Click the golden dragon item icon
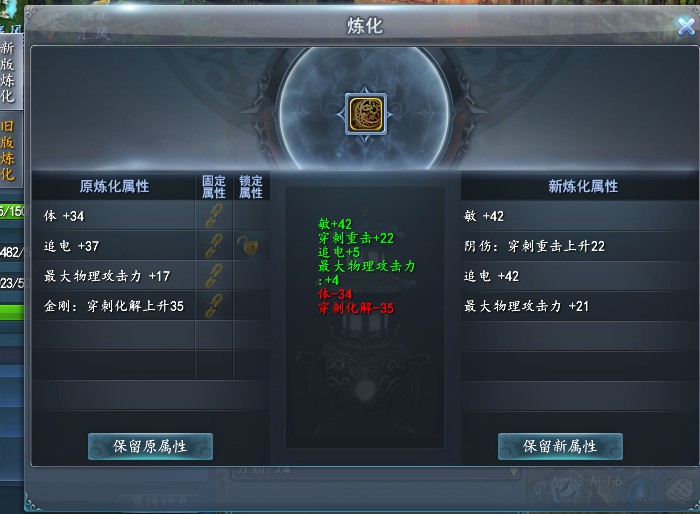 pos(366,114)
